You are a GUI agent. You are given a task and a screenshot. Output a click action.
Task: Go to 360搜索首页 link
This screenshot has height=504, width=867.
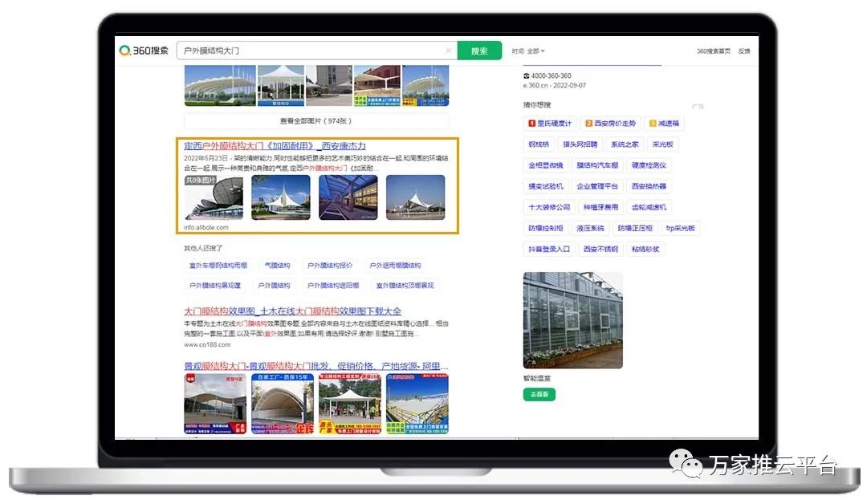713,51
